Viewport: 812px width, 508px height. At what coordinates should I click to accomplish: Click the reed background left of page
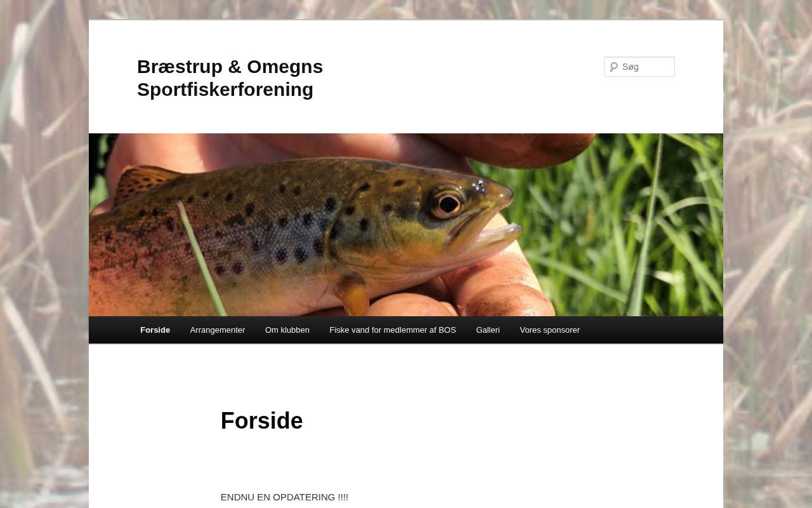[x=43, y=254]
